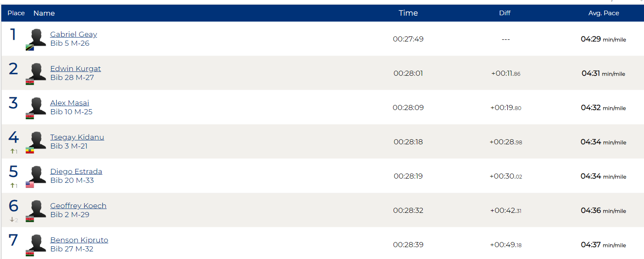Viewport: 644px width, 259px height.
Task: Open Gabriel Geay's runner profile link
Action: [x=74, y=34]
